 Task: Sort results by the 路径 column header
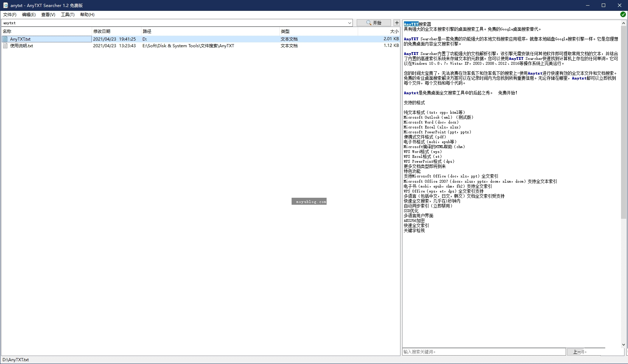click(210, 31)
